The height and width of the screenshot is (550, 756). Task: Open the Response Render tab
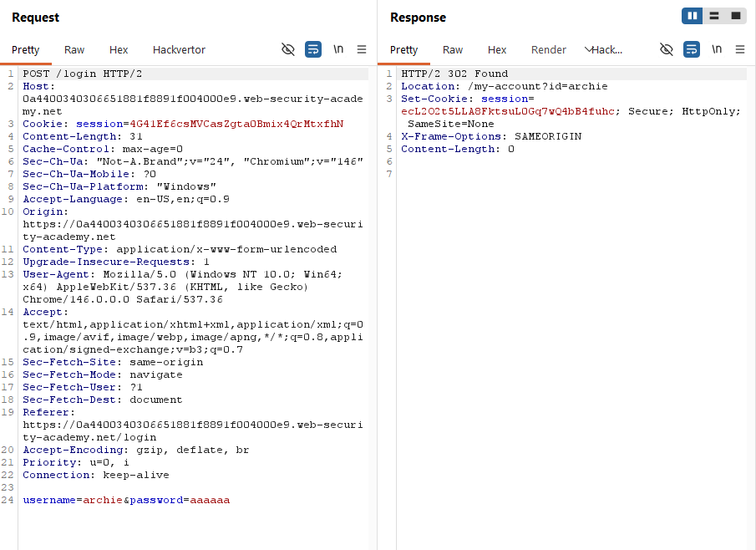coord(549,49)
